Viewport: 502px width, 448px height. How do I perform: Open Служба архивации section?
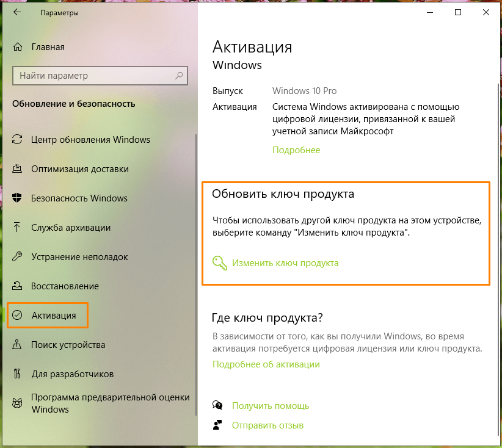tap(71, 228)
